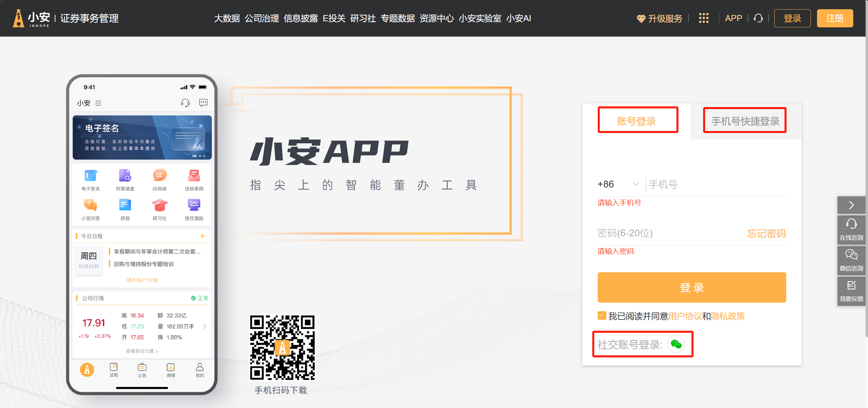Click the 股权激励 icon in the phone

pyautogui.click(x=194, y=205)
